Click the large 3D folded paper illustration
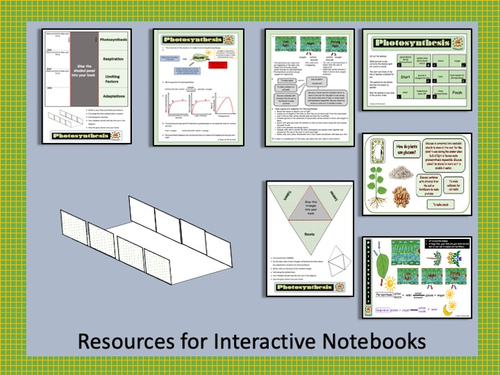 (146, 240)
